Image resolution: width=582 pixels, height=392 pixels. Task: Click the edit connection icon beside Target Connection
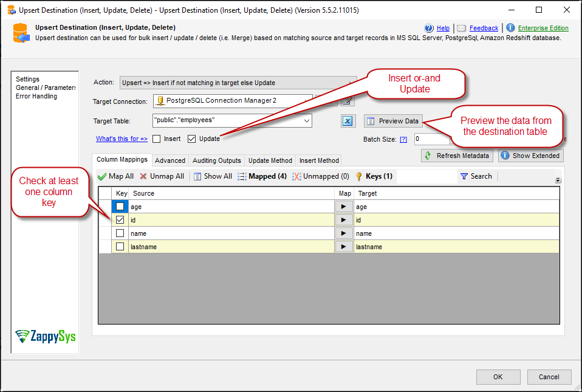[347, 101]
